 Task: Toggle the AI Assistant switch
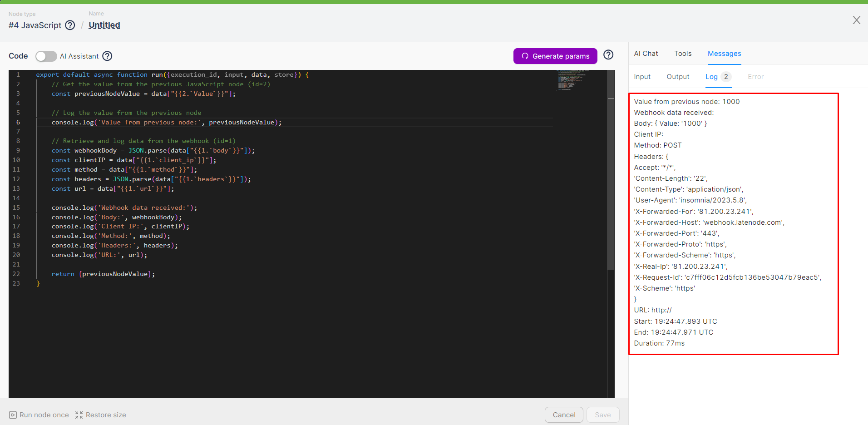[x=46, y=56]
